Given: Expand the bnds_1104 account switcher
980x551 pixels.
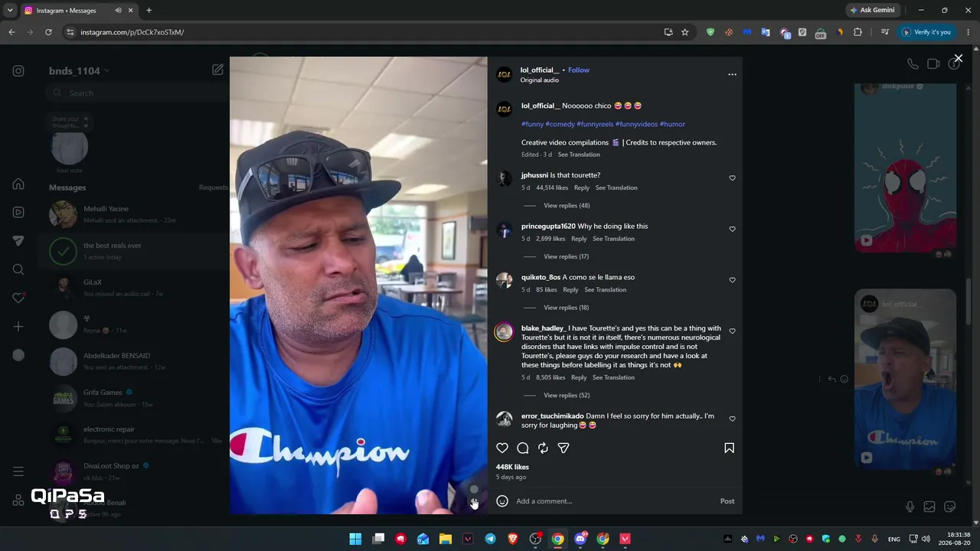Looking at the screenshot, I should (x=80, y=71).
